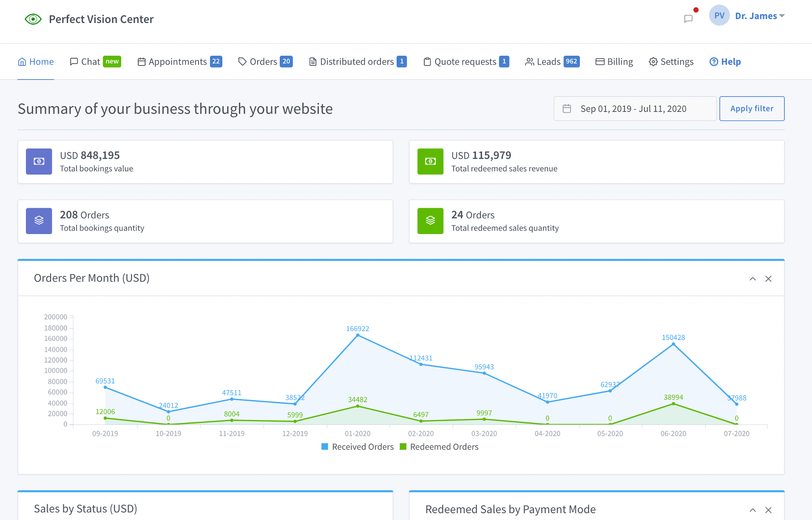Image resolution: width=812 pixels, height=520 pixels.
Task: Click the USD 848,195 bookings value
Action: (90, 155)
